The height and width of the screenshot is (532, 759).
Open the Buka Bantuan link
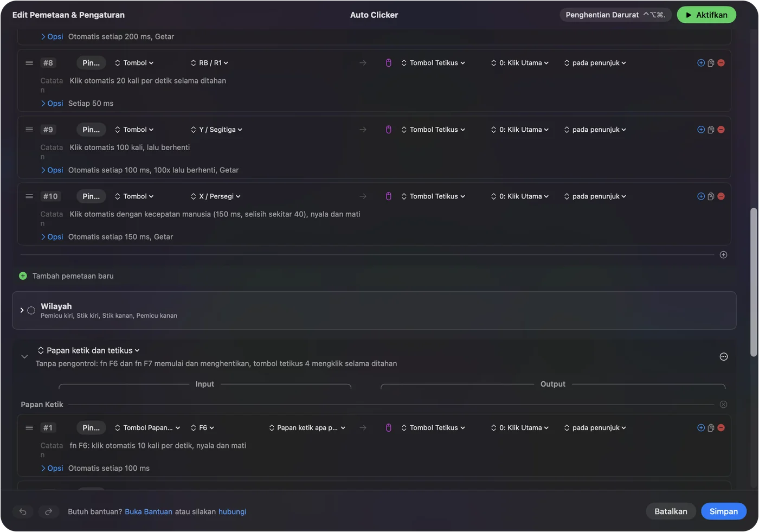(x=149, y=512)
